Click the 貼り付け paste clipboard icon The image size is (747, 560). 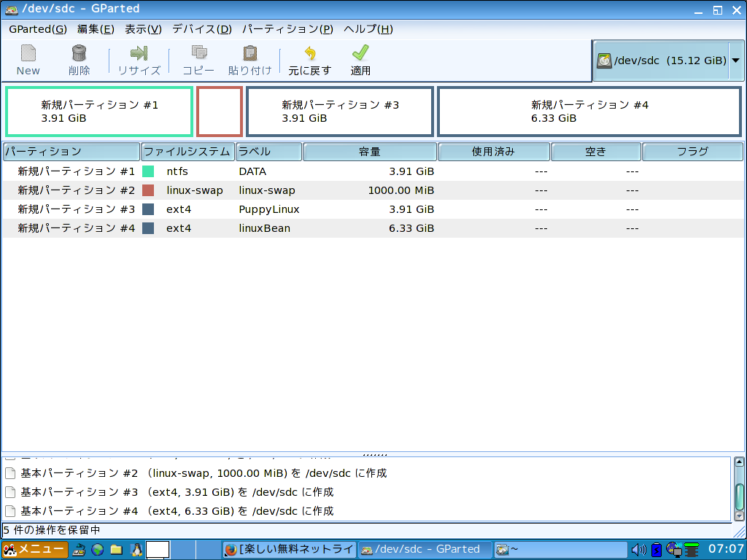[249, 52]
